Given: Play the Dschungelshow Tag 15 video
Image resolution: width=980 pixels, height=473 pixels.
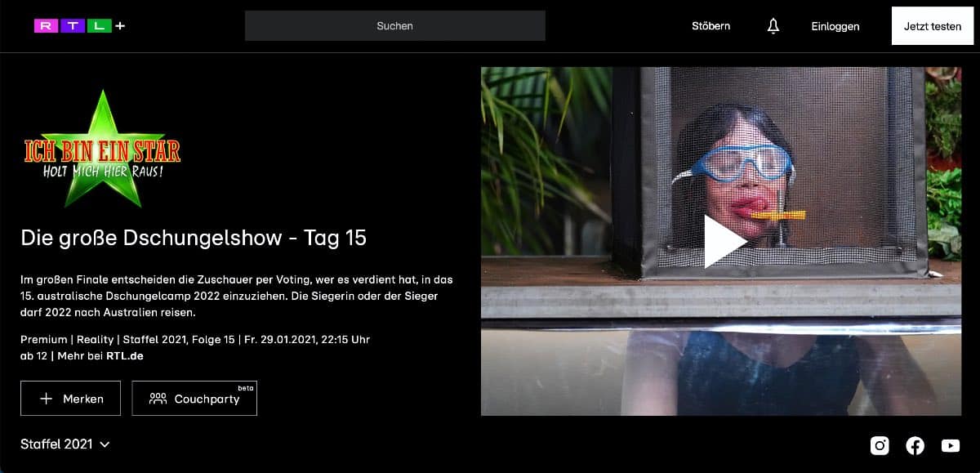Looking at the screenshot, I should pos(724,242).
